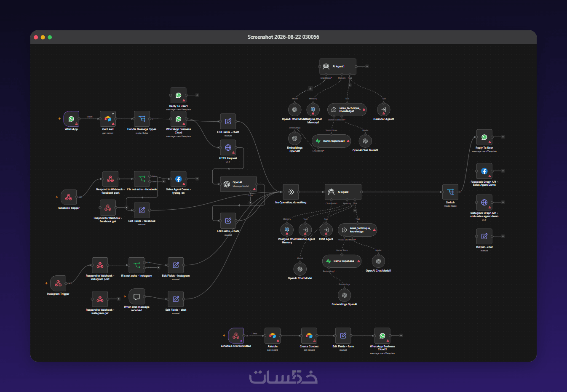Open the Demo Supabase1 vector store node

(x=332, y=141)
